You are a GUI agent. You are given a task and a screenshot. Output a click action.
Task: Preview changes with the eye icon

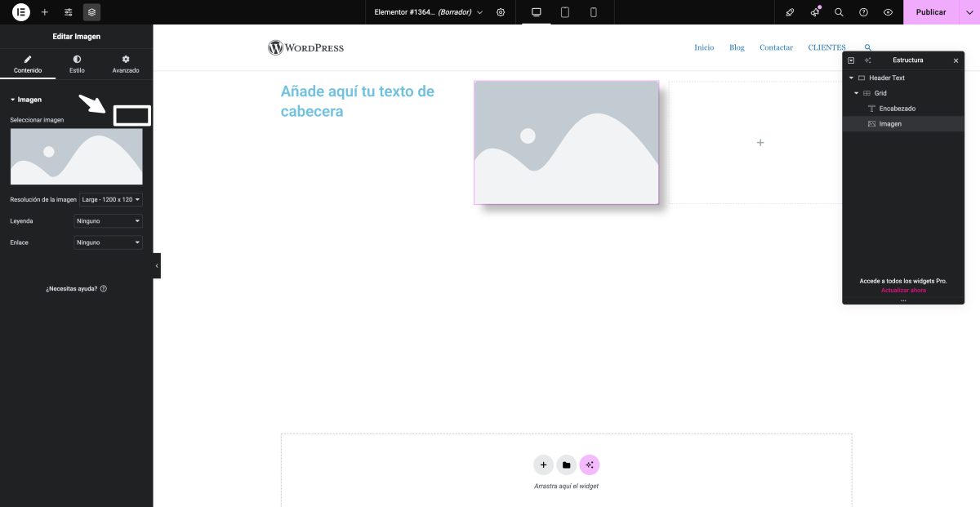click(888, 12)
